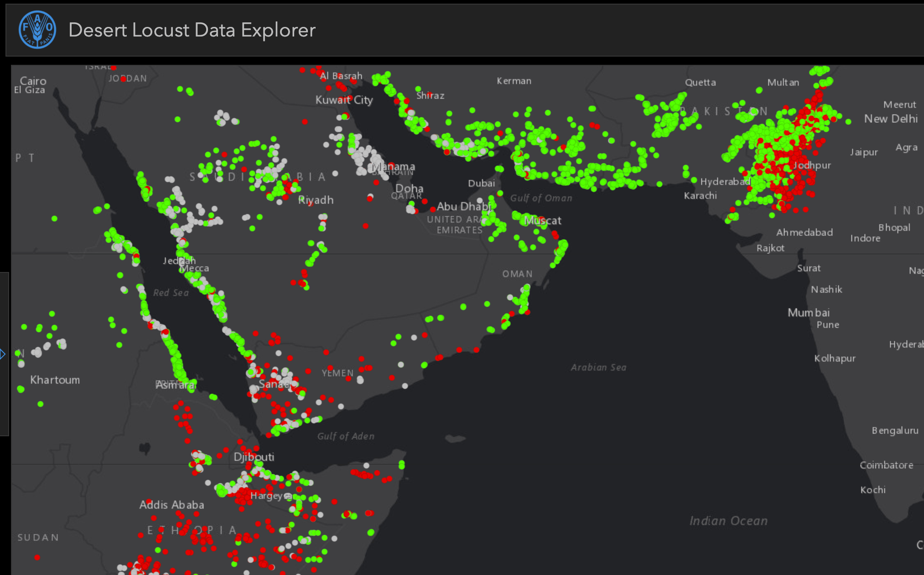Click the Desert Locust Data Explorer title
This screenshot has height=575, width=924.
[x=192, y=30]
